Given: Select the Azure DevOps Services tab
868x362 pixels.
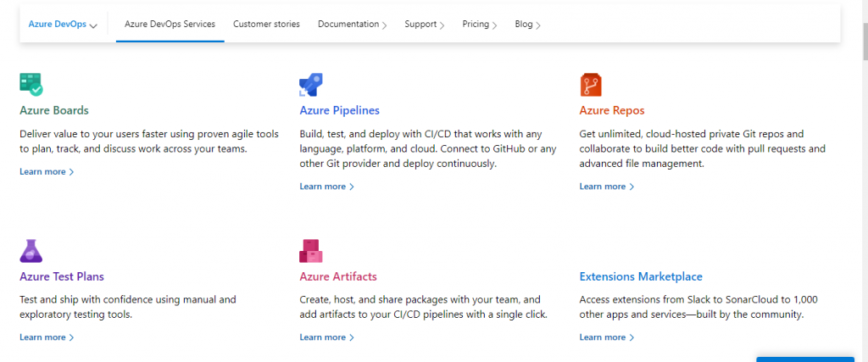Looking at the screenshot, I should tap(170, 25).
